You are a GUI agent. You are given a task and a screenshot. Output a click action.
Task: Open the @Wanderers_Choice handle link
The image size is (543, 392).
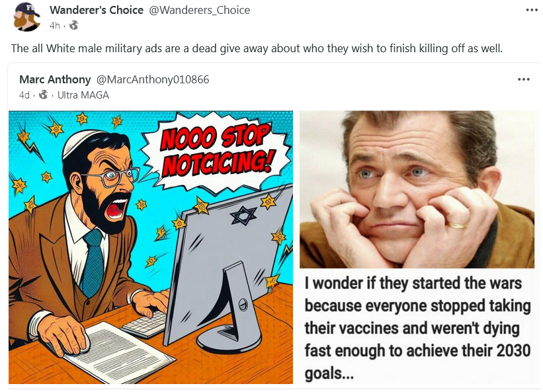click(200, 10)
